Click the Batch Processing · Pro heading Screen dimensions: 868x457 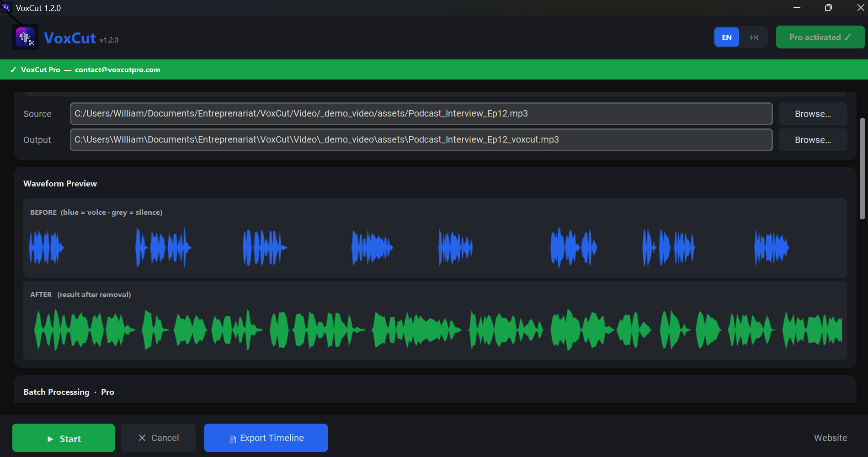pyautogui.click(x=69, y=392)
